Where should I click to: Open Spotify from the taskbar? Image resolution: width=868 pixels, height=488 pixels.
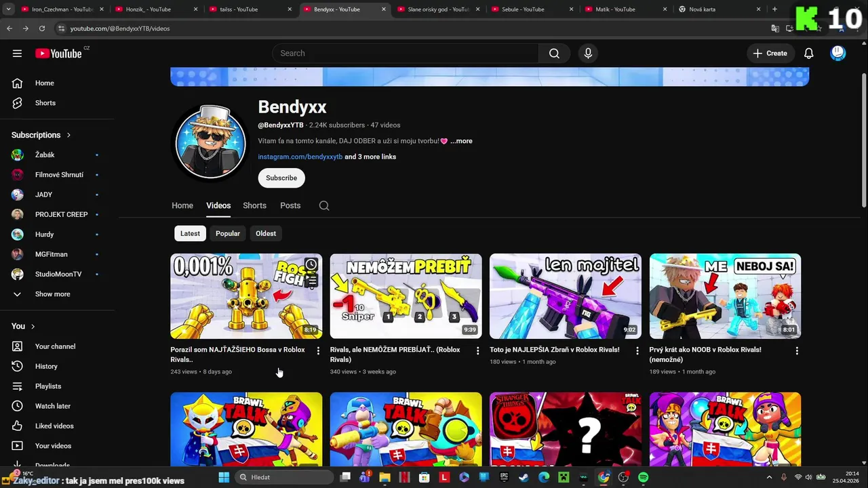643,477
